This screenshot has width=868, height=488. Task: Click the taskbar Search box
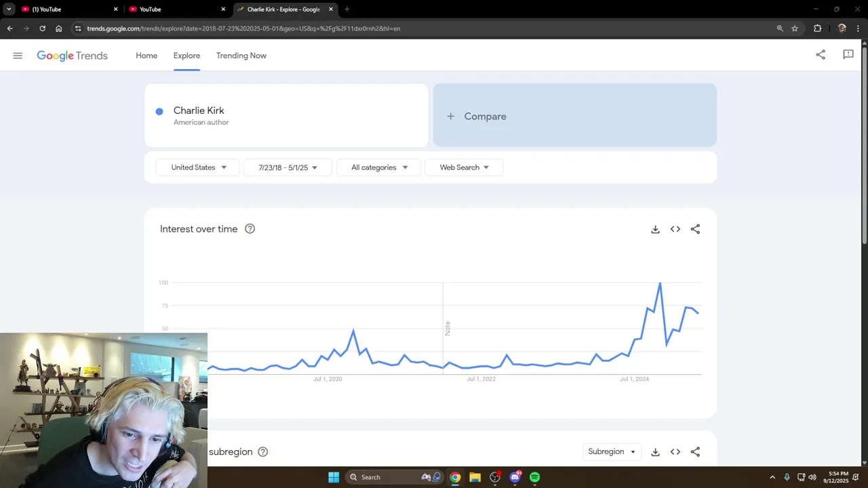(395, 477)
